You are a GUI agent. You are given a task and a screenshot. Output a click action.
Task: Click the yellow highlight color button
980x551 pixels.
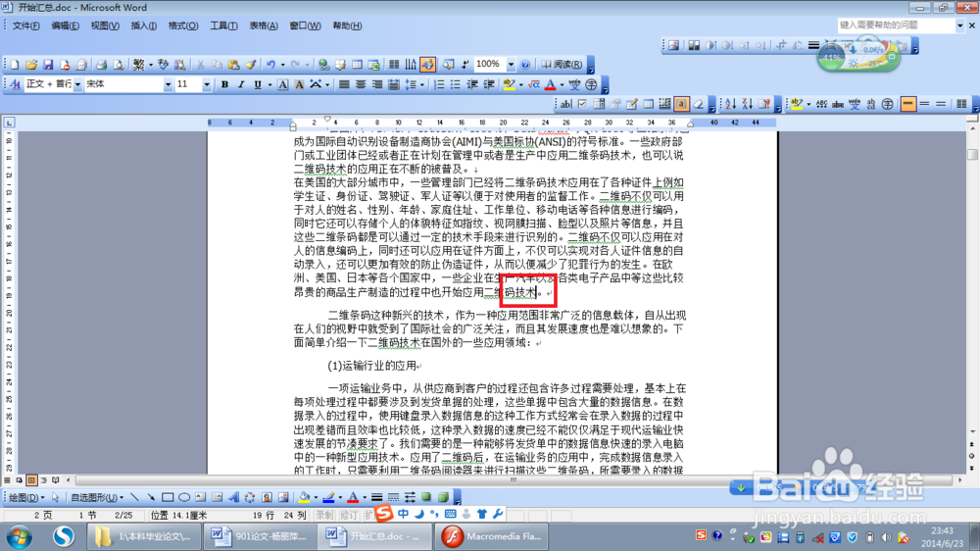point(509,84)
